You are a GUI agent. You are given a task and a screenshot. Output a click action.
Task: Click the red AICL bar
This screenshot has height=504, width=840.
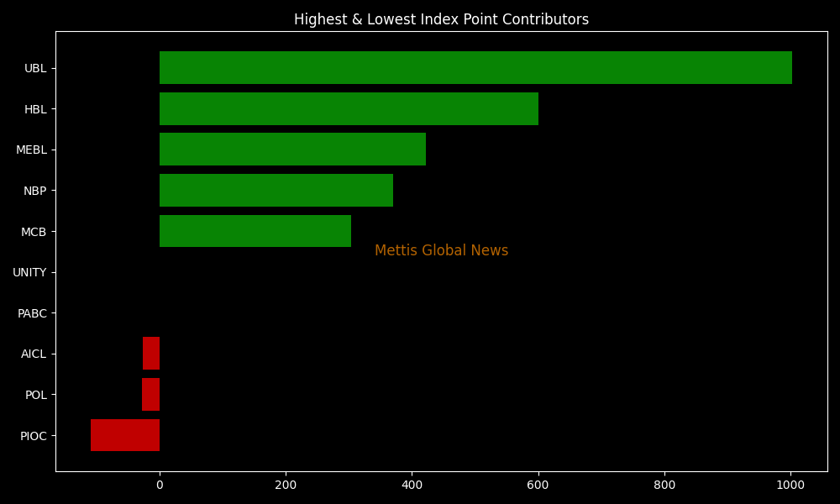151,354
